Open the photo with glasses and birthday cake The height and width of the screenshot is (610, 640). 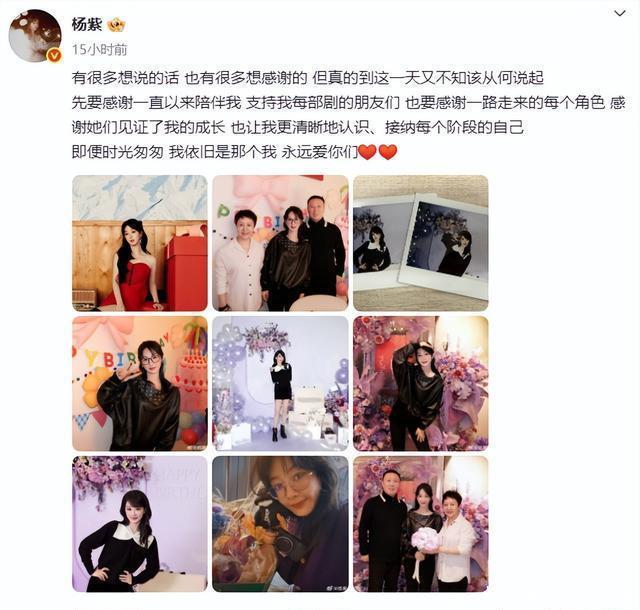(140, 383)
